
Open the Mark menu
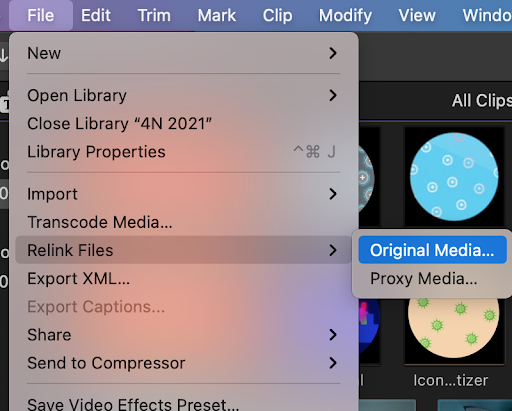217,15
